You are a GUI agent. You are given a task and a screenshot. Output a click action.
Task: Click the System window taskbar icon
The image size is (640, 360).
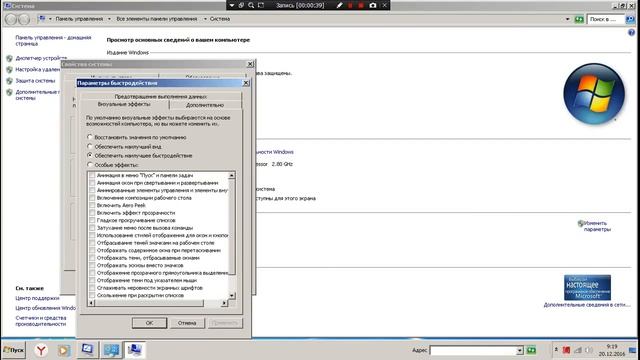pos(134,350)
